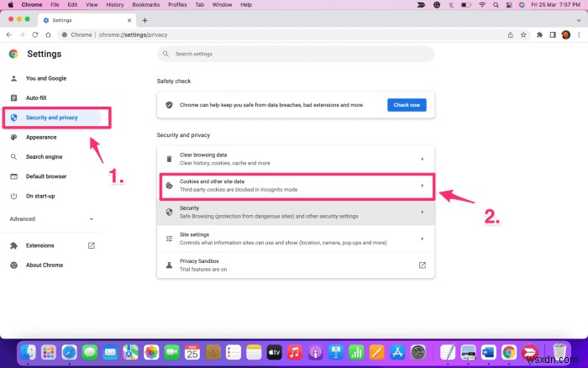Click the external link icon for Privacy Sandbox
588x368 pixels.
tap(423, 265)
